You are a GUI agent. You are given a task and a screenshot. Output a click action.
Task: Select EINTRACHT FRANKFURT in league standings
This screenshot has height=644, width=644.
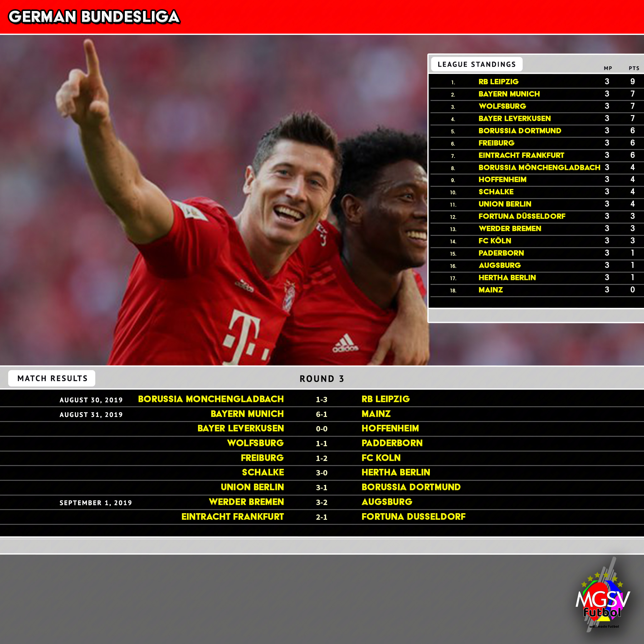[x=521, y=155]
